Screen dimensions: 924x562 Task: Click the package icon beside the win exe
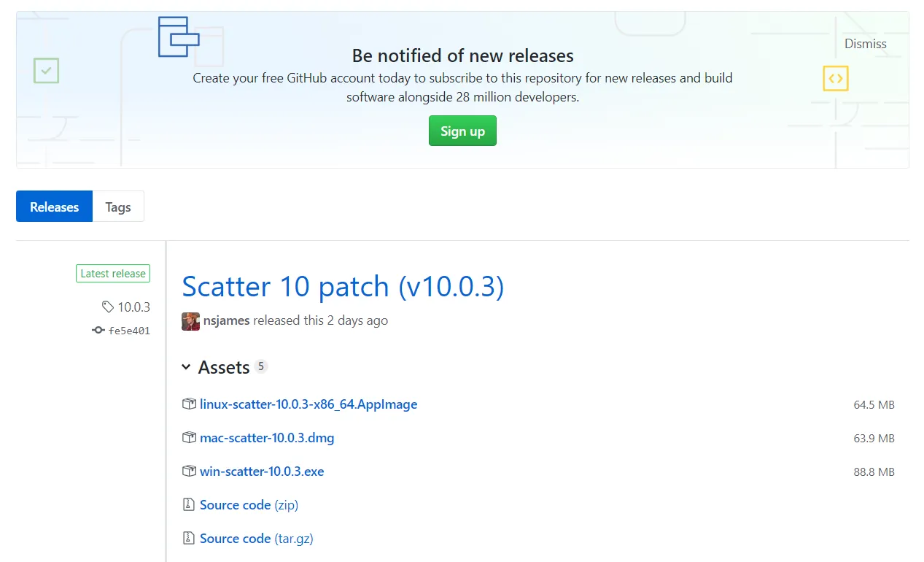tap(189, 471)
